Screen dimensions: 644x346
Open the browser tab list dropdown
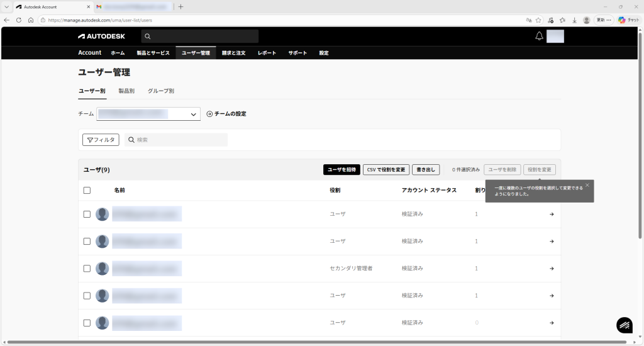6,6
